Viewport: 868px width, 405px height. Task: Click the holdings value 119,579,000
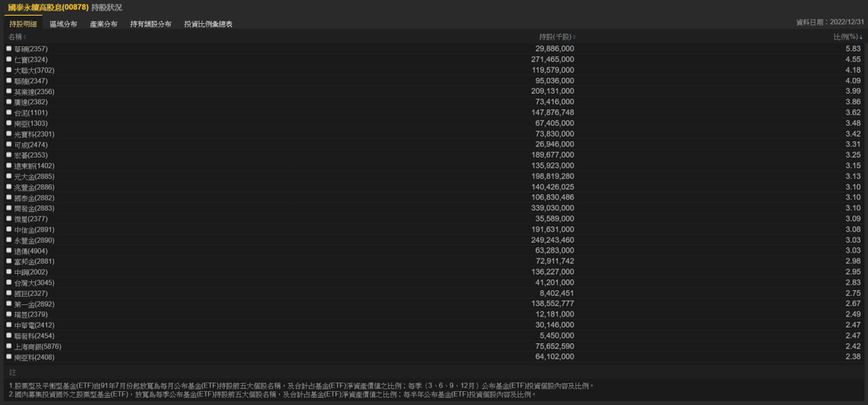[552, 70]
